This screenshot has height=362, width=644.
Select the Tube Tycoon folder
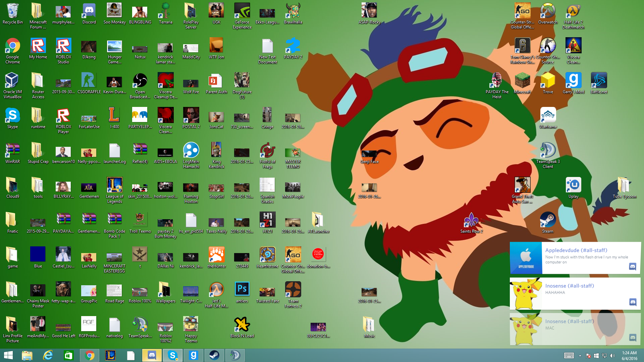(x=624, y=188)
